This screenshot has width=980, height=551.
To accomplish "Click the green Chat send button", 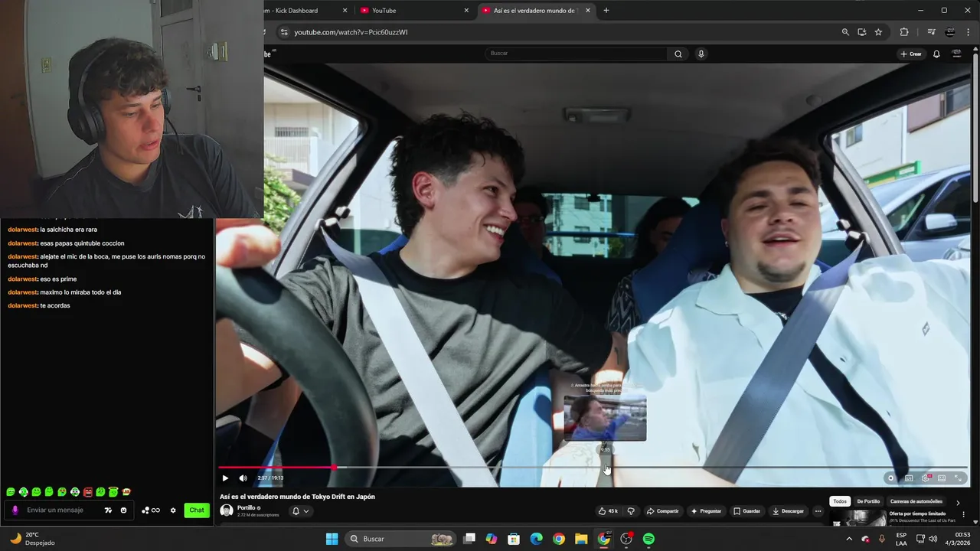I will [x=197, y=510].
